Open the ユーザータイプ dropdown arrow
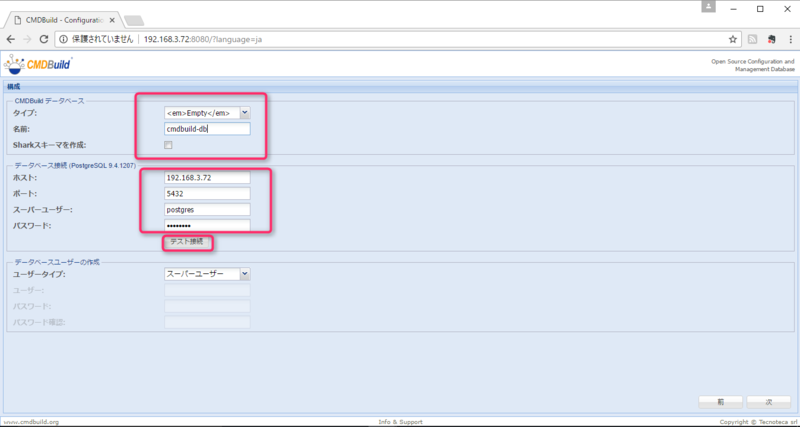800x427 pixels. (x=245, y=274)
